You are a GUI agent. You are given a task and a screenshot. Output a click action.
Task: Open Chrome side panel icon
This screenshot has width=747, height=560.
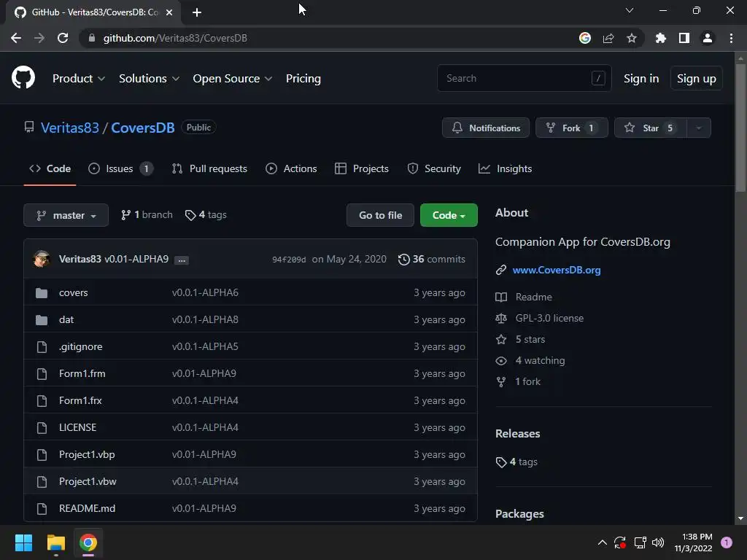[x=684, y=38]
